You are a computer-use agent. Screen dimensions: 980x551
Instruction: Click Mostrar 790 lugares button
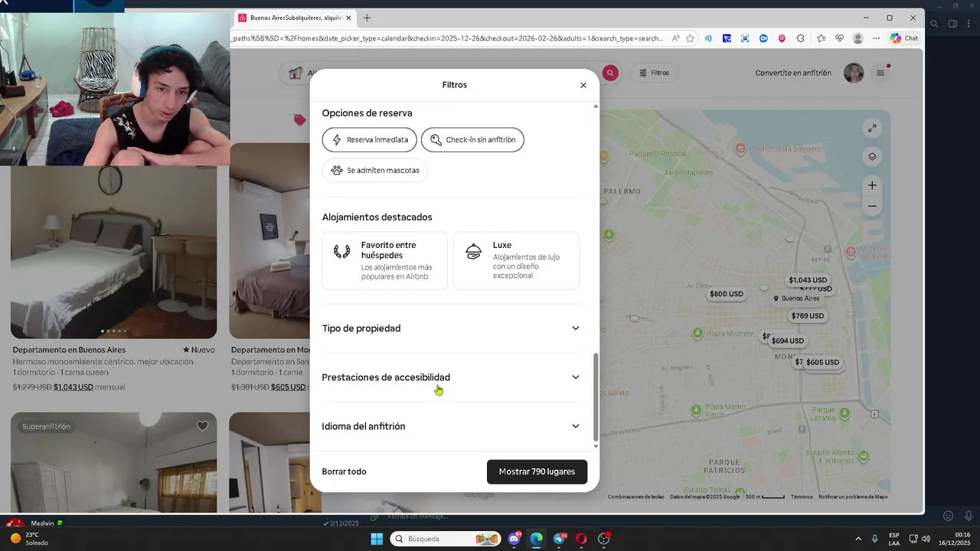(x=537, y=471)
